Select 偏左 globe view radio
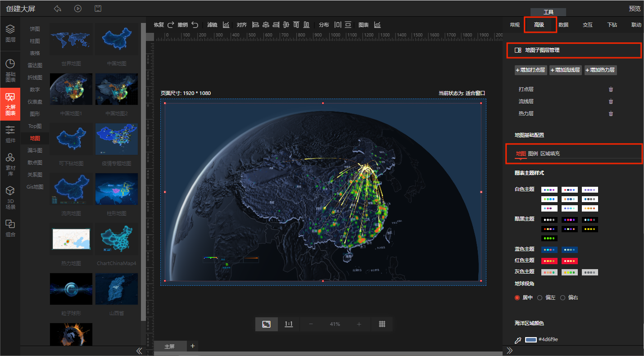 (x=540, y=298)
